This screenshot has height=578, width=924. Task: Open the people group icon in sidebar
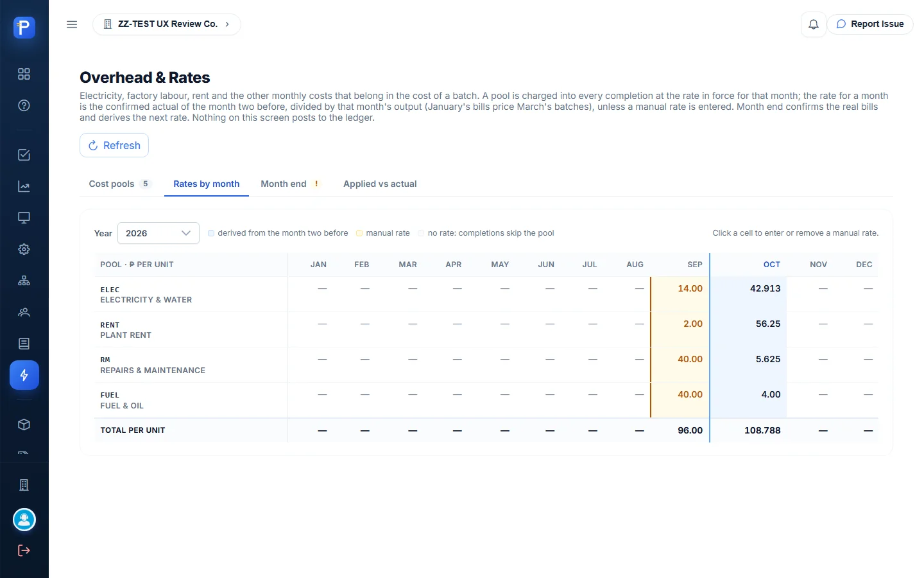pos(24,312)
